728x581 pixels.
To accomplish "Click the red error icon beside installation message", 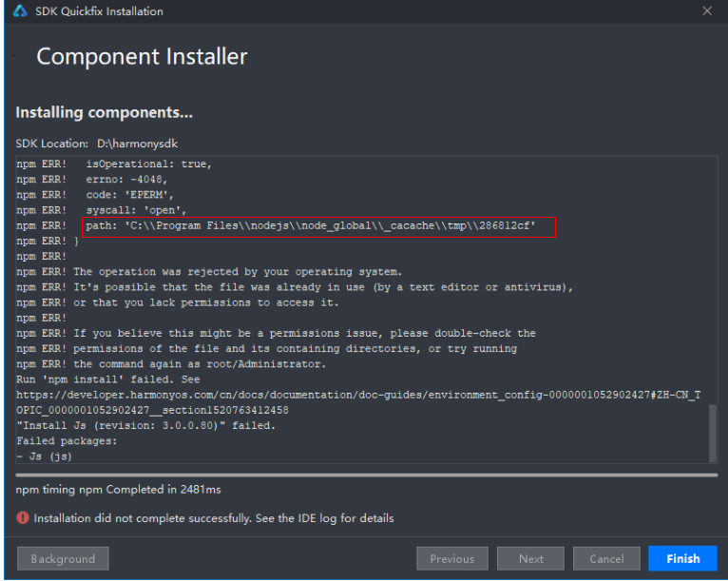I will coord(22,518).
